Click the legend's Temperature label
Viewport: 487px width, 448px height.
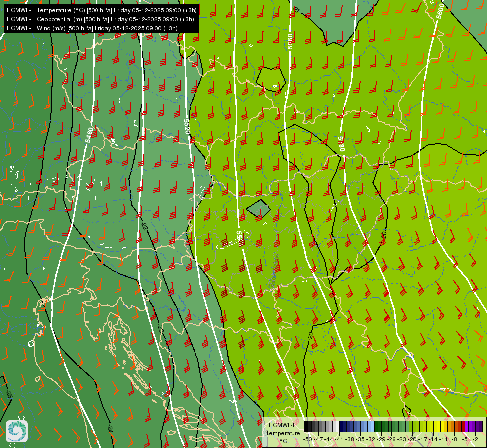(283, 433)
